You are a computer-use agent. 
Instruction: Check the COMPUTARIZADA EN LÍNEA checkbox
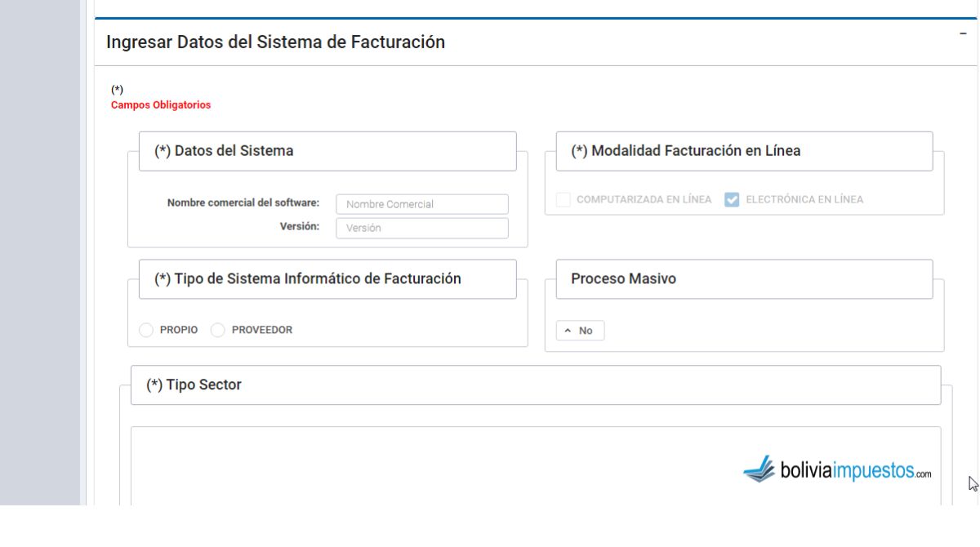pos(563,200)
